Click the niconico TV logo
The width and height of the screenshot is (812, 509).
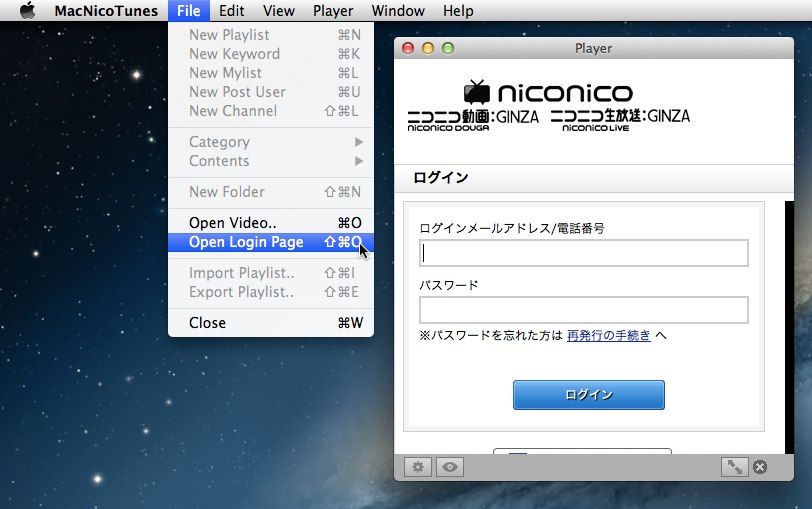coord(548,92)
